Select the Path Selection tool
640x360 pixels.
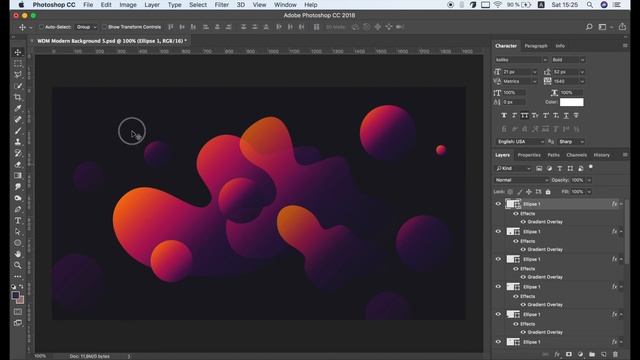pos(18,231)
